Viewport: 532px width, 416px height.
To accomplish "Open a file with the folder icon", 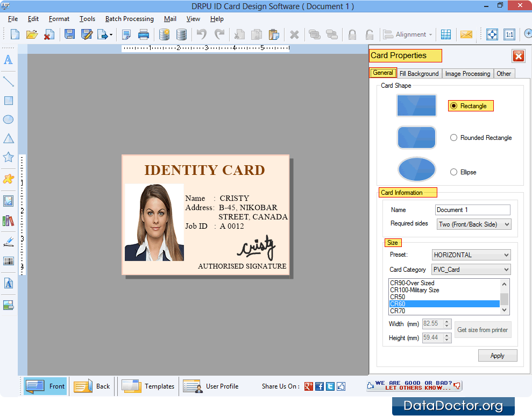I will (x=32, y=34).
